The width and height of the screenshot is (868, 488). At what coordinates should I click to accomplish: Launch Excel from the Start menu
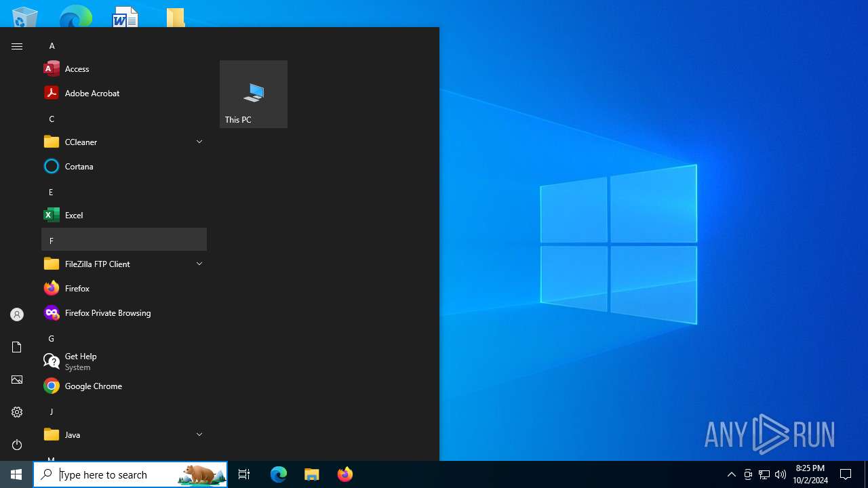pos(124,215)
